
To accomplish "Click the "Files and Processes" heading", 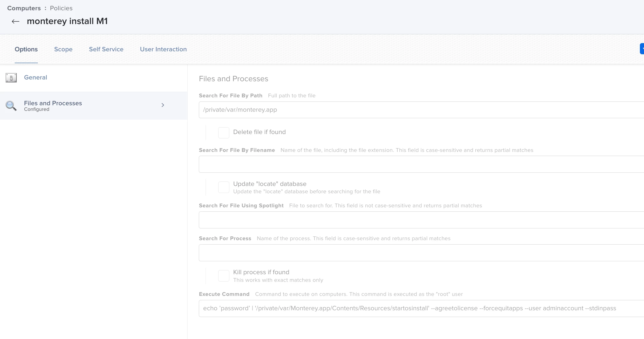I will pyautogui.click(x=233, y=79).
